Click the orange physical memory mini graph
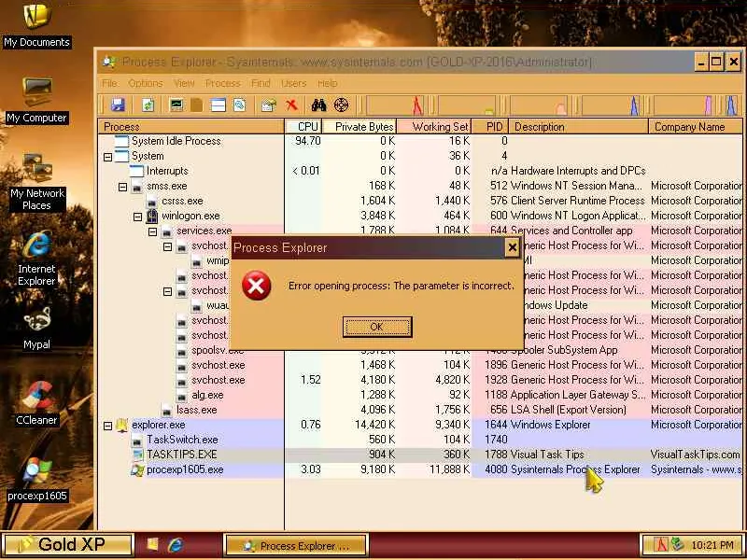 coord(539,105)
